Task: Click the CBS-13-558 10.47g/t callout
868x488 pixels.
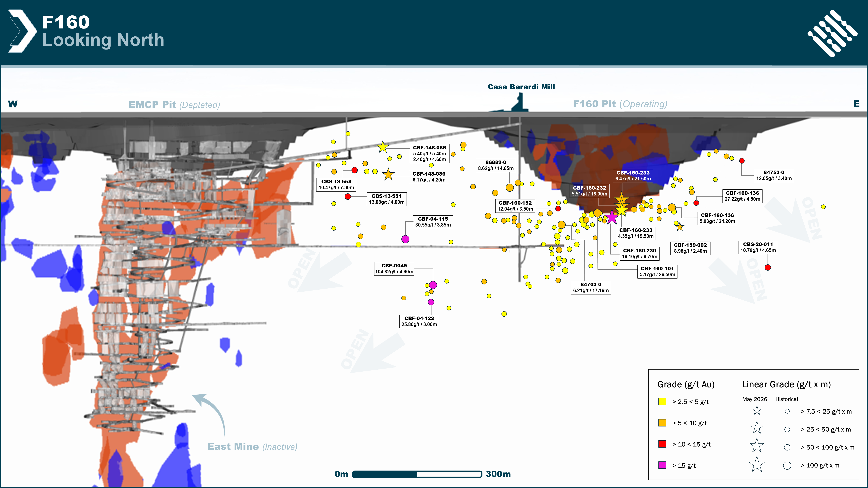Action: pos(336,185)
